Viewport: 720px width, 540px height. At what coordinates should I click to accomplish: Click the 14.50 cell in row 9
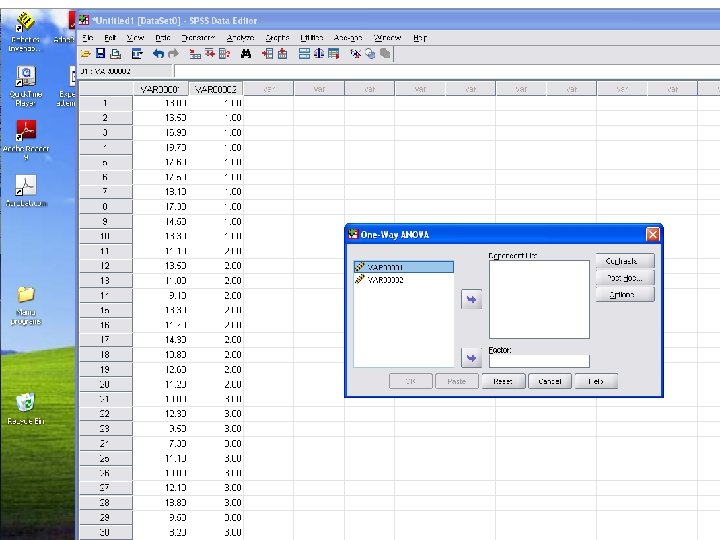160,222
